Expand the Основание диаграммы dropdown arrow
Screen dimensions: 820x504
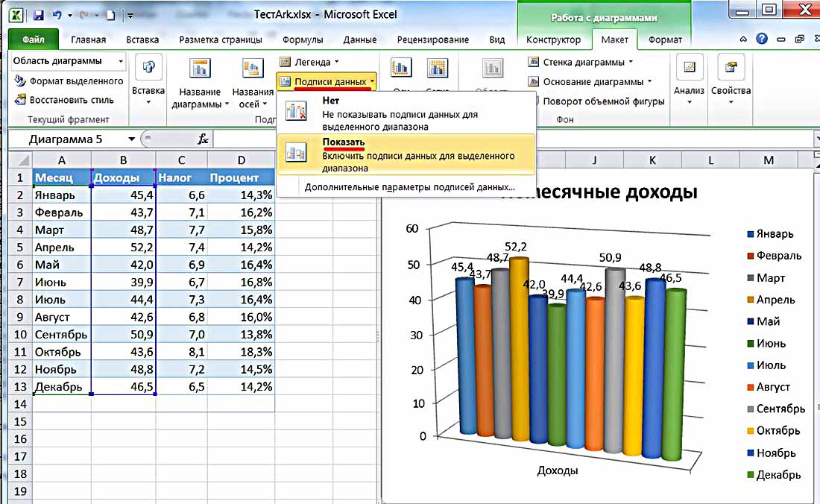click(x=649, y=81)
